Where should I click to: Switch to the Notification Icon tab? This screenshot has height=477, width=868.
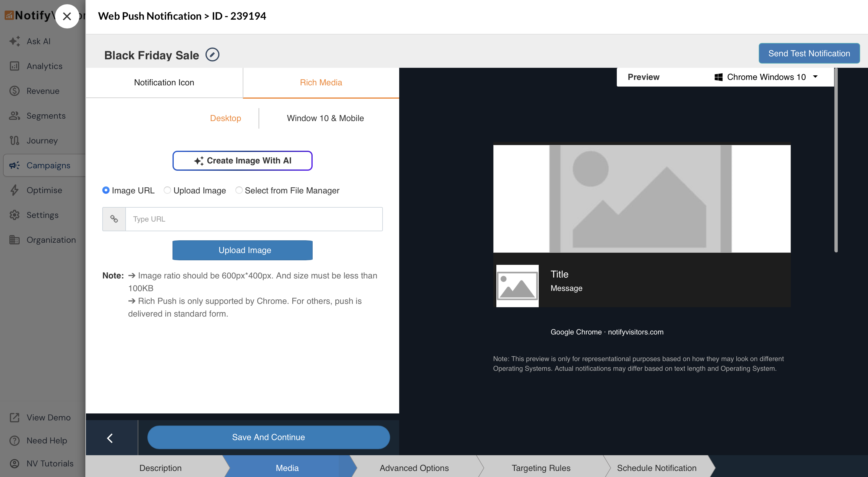click(164, 83)
